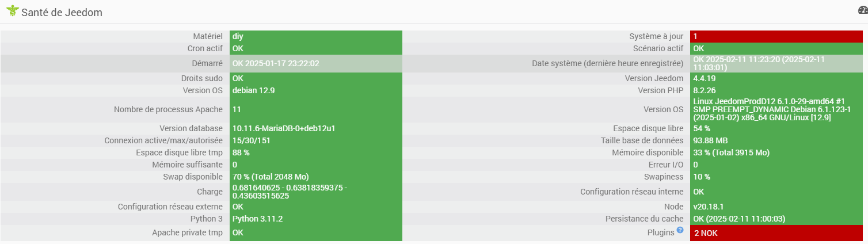
Task: Click the Matériel 'diy' value
Action: [x=238, y=36]
